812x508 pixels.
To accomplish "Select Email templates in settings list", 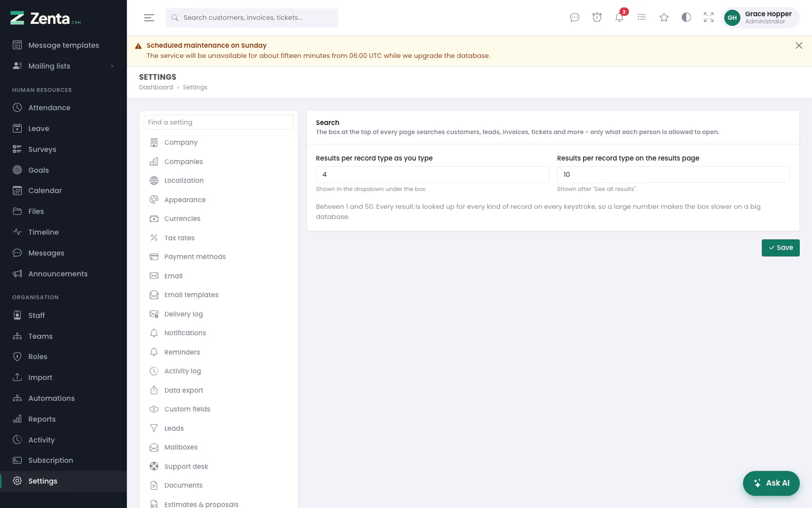I will 219,295.
